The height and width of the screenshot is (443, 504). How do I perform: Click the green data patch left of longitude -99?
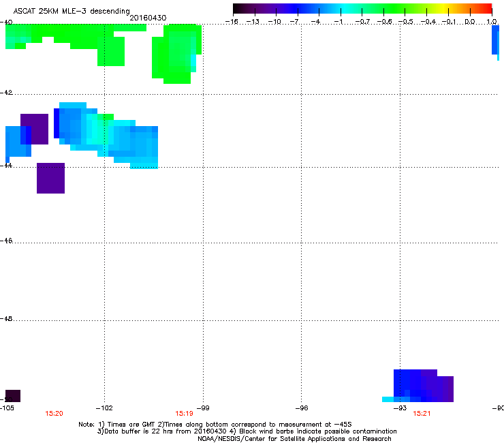pos(176,54)
